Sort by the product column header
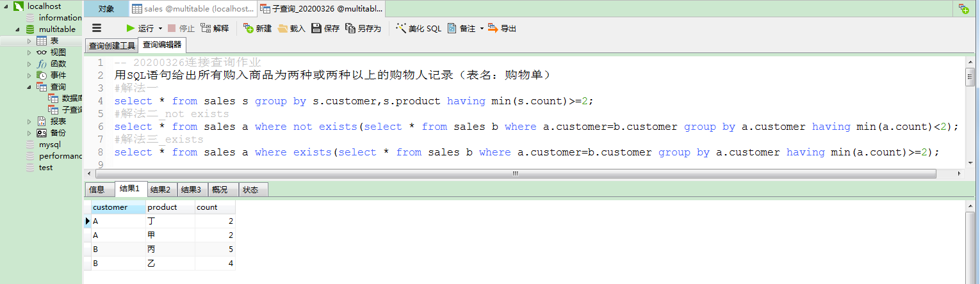Viewport: 980px width, 284px height. click(170, 207)
